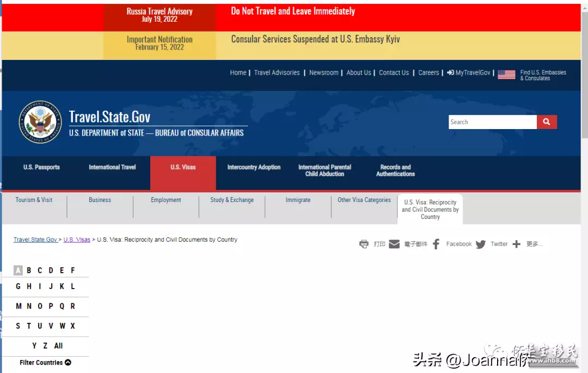Click the MyTravelGov login arrow icon
The image size is (588, 373).
coord(450,72)
